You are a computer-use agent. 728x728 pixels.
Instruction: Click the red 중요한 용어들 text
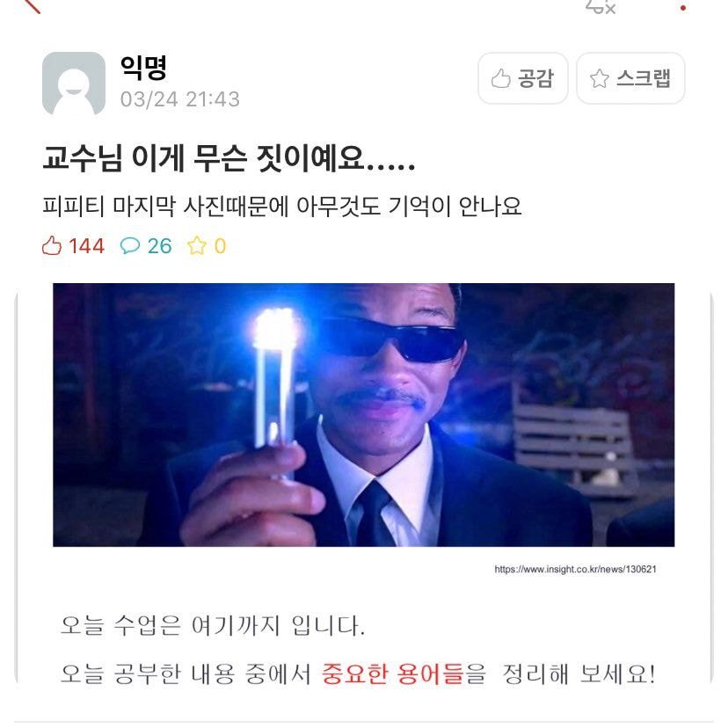(392, 673)
